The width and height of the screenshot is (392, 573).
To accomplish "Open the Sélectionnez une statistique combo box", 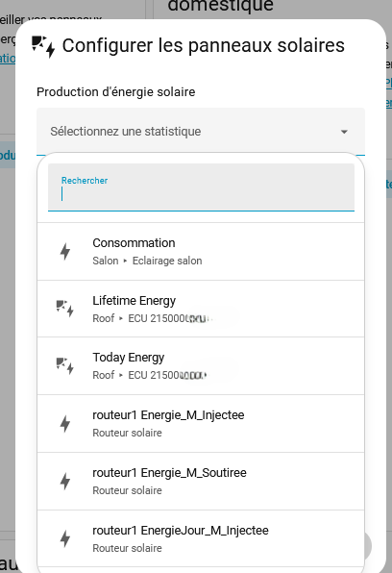I will coord(201,132).
